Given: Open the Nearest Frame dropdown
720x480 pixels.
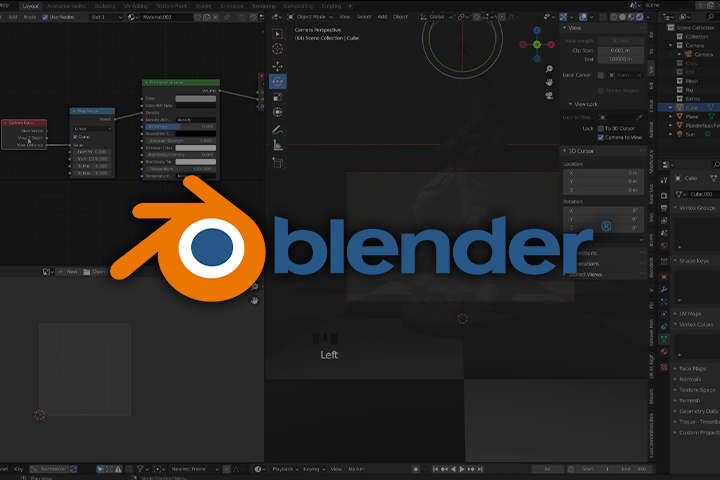Looking at the screenshot, I should coord(195,469).
